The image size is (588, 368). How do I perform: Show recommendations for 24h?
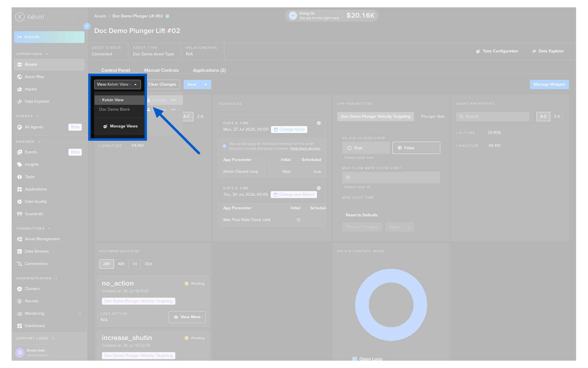pos(106,264)
